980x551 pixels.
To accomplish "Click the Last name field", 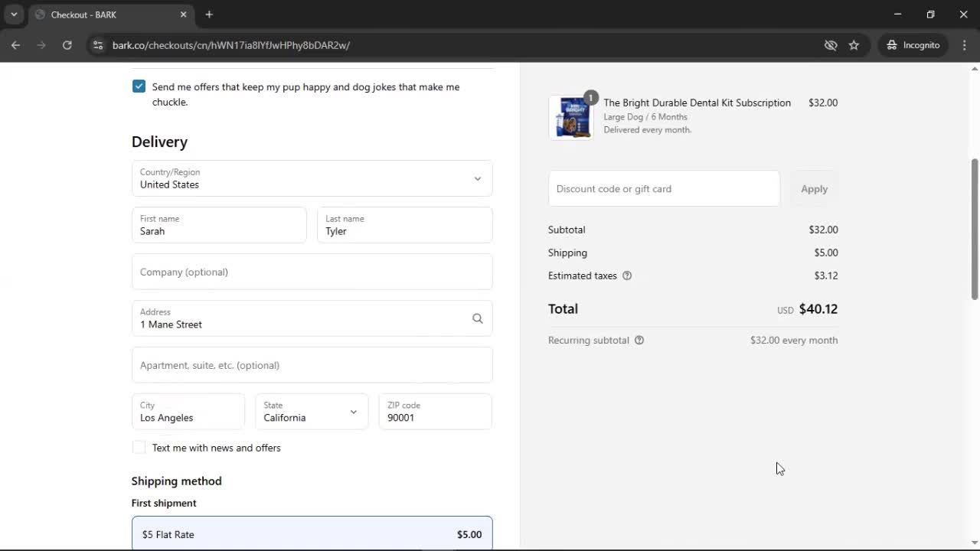I will (405, 225).
